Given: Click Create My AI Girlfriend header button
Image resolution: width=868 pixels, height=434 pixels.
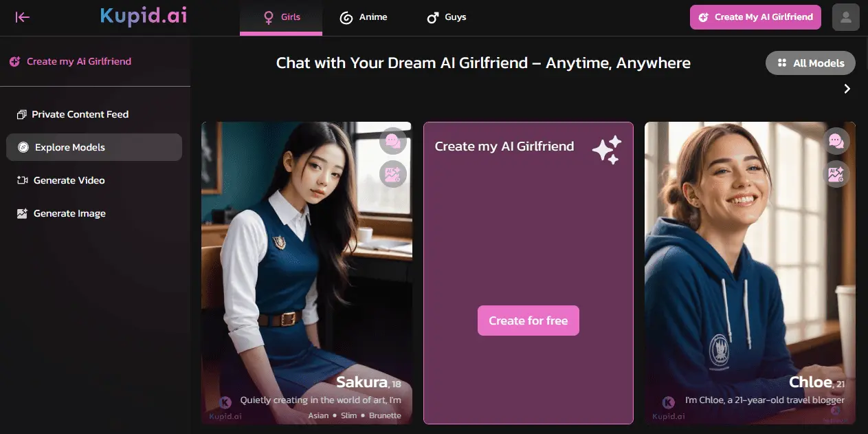Looking at the screenshot, I should click(x=755, y=17).
